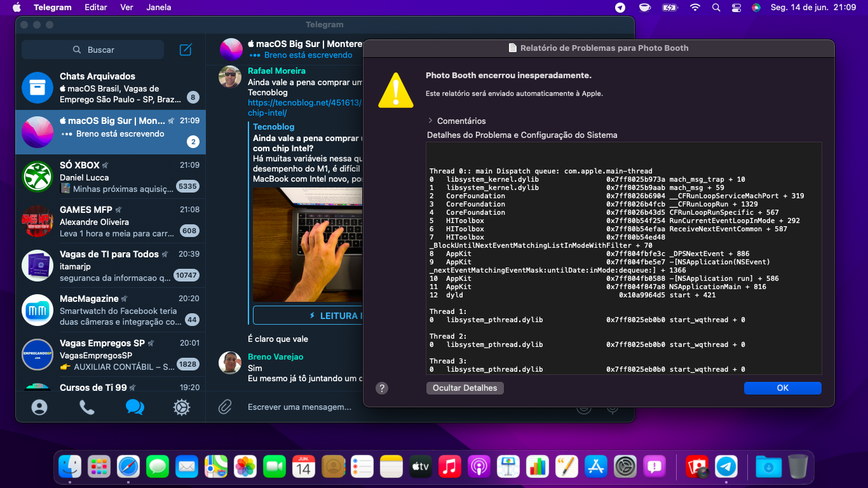This screenshot has height=488, width=868.
Task: Click the Siri icon in menu bar
Action: click(756, 8)
